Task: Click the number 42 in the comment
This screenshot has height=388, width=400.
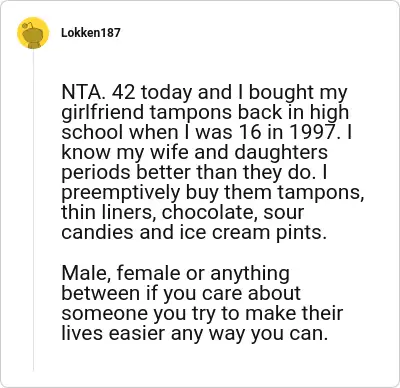Action: click(x=124, y=92)
